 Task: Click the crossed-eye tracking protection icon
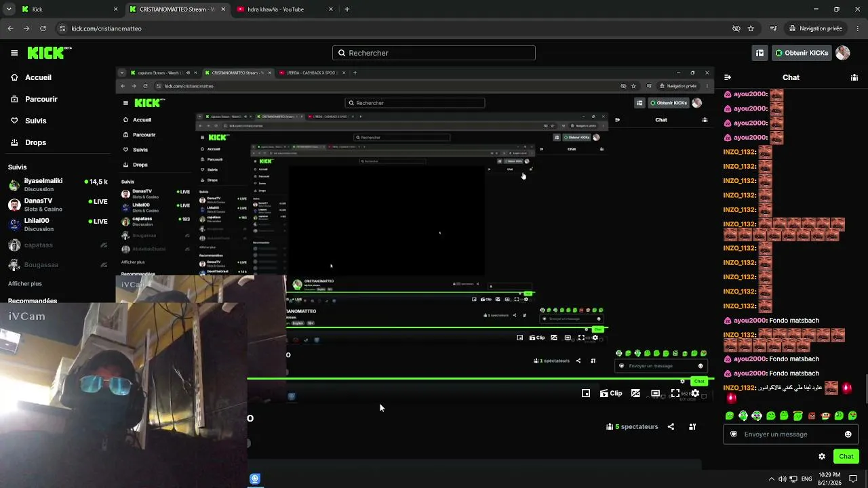point(736,28)
